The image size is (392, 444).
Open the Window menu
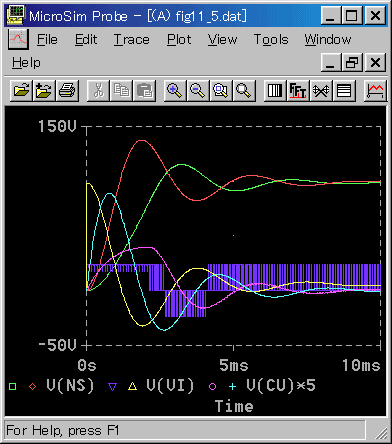(328, 40)
